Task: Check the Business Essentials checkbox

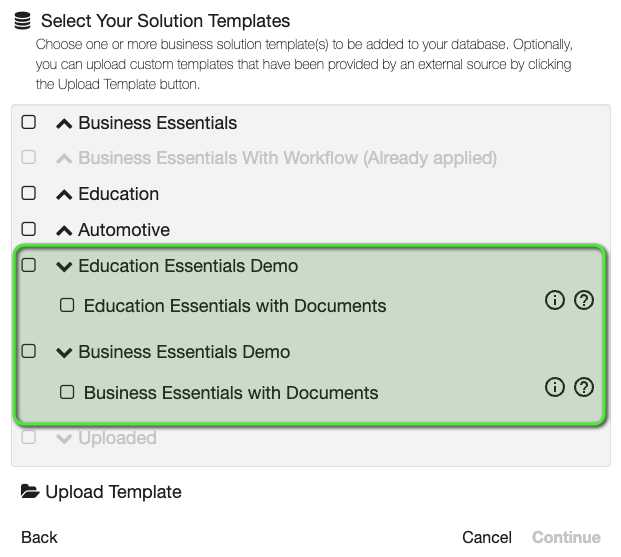Action: click(29, 122)
